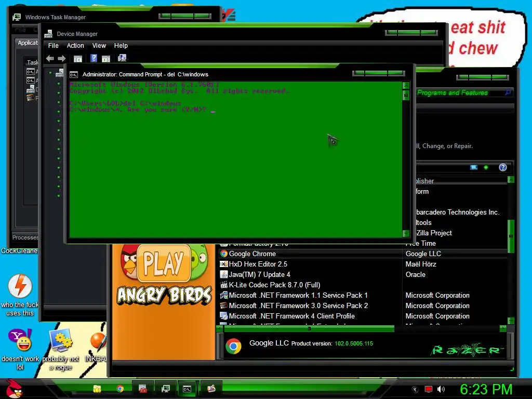
Task: Click the Command Prompt scrollbar down arrow
Action: click(406, 233)
